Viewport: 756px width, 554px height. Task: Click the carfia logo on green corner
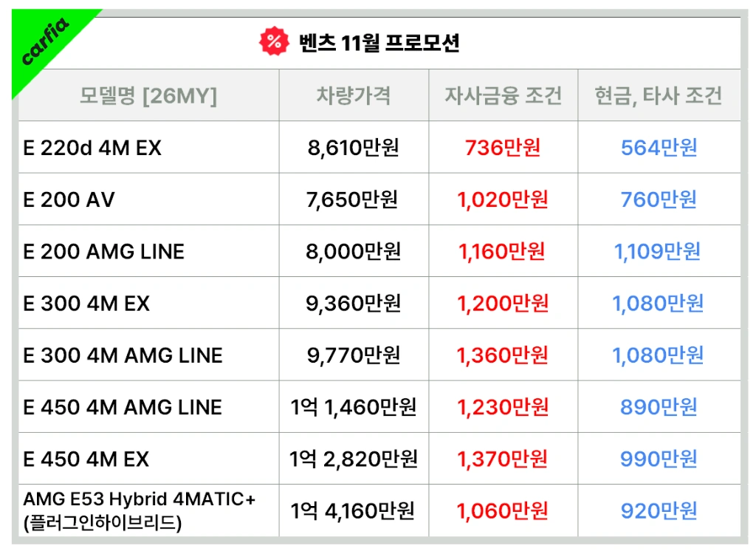point(45,41)
